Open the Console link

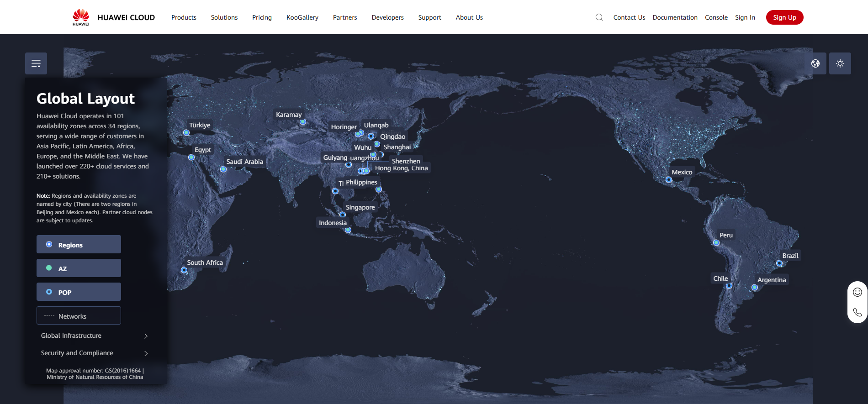(x=716, y=17)
